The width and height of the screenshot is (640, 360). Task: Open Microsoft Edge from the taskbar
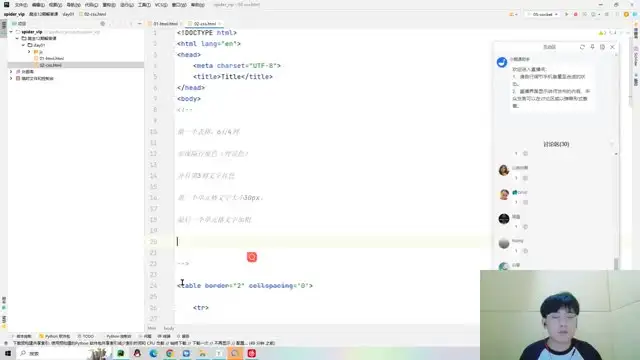153,353
